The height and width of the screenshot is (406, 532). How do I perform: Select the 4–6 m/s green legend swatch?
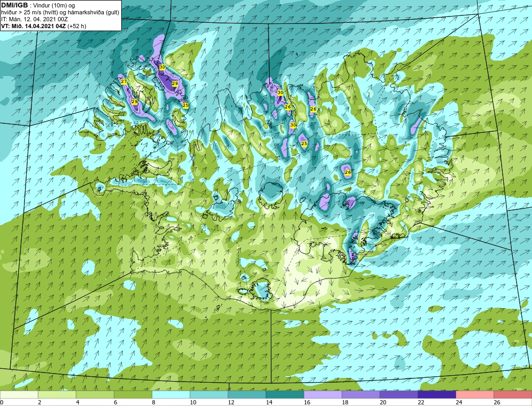click(x=95, y=395)
